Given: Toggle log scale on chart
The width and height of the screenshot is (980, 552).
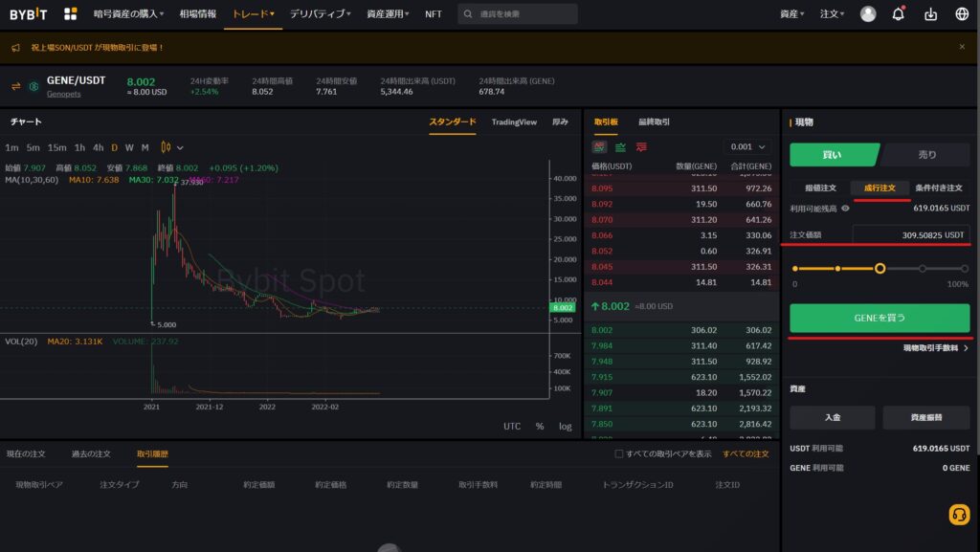Looking at the screenshot, I should [x=565, y=427].
